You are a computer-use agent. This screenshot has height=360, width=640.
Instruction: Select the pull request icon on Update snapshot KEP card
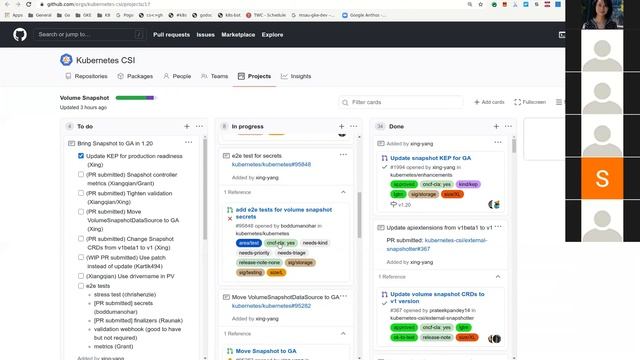(x=384, y=158)
